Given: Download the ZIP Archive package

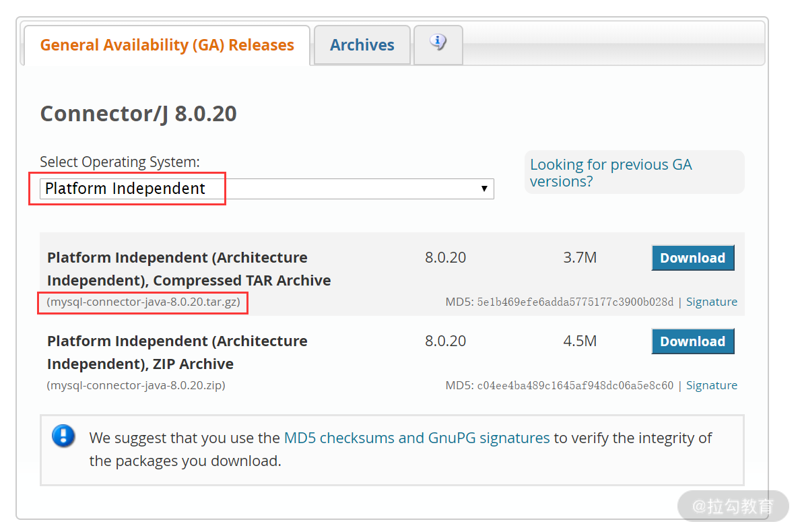Looking at the screenshot, I should point(692,341).
